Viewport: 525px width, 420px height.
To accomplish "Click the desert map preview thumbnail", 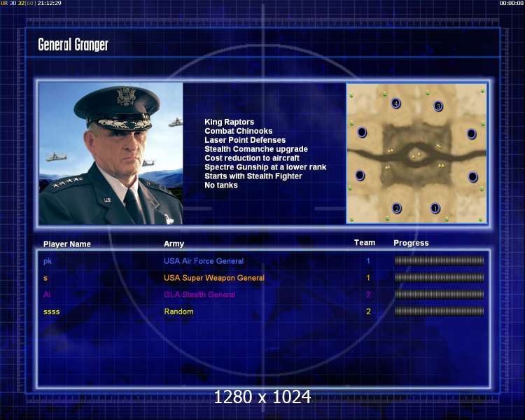I will (x=416, y=153).
